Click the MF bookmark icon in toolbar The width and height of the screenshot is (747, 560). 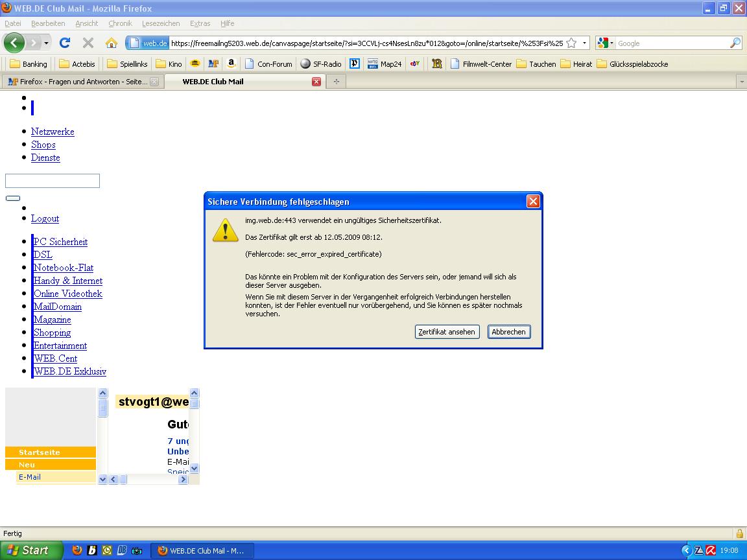pos(213,64)
